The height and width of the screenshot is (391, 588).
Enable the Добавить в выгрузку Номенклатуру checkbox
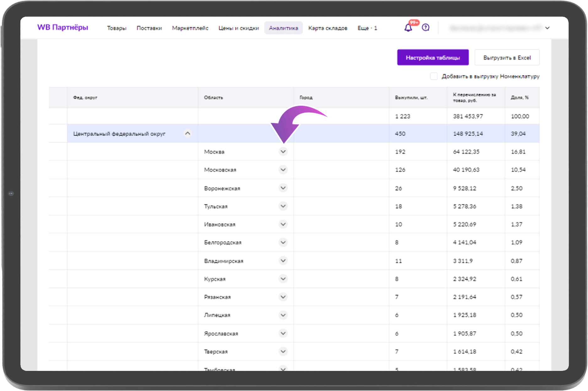pyautogui.click(x=434, y=76)
